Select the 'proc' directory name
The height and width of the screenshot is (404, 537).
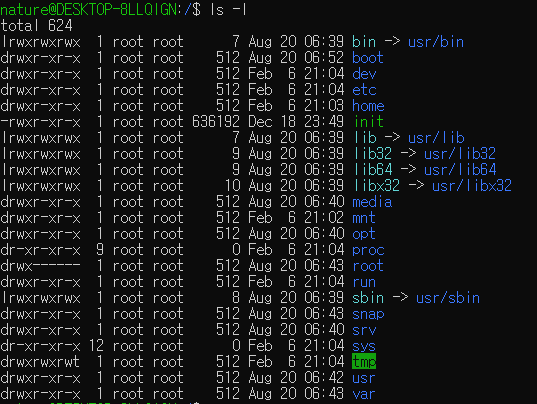click(368, 250)
